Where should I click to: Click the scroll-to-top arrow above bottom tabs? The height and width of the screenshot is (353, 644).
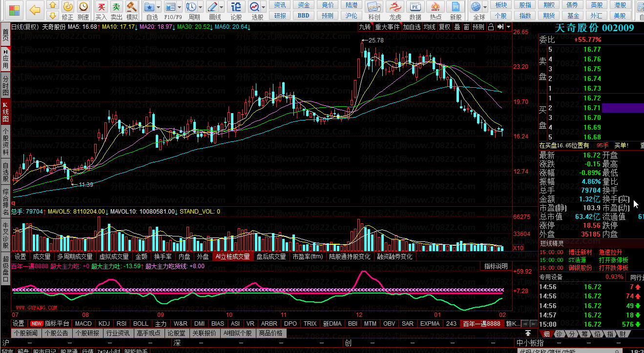click(x=528, y=333)
